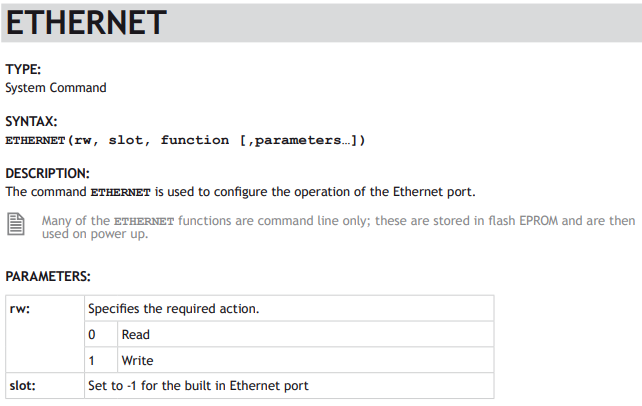Select the TYPE: section label
Screen dimensions: 642x406
23,69
